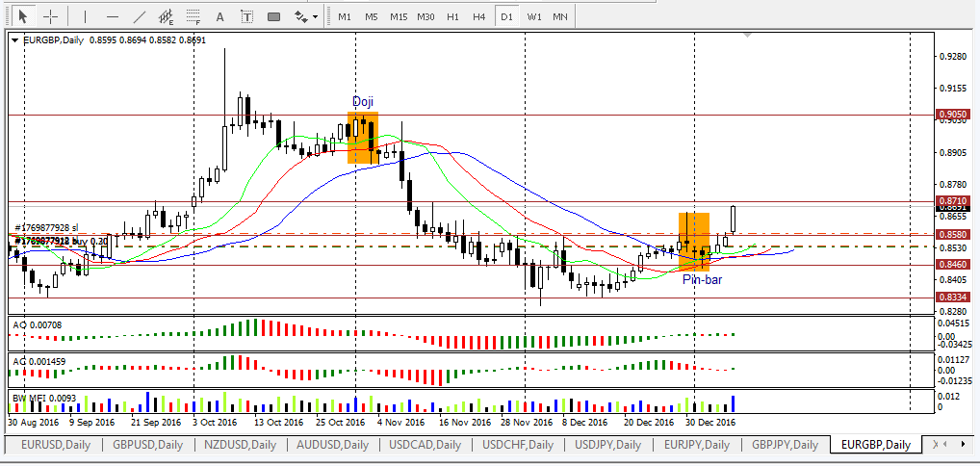Image resolution: width=980 pixels, height=466 pixels.
Task: Click the BW MFI 0.0093 indicator label
Action: (45, 398)
